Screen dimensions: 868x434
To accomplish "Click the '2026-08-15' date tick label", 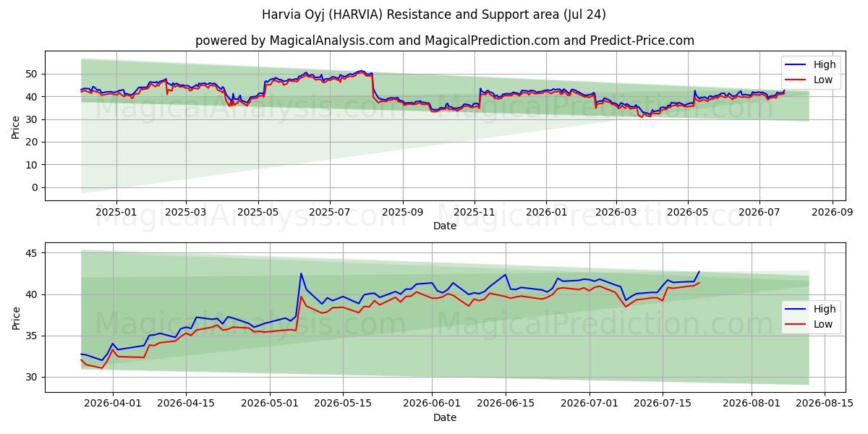I will [825, 404].
